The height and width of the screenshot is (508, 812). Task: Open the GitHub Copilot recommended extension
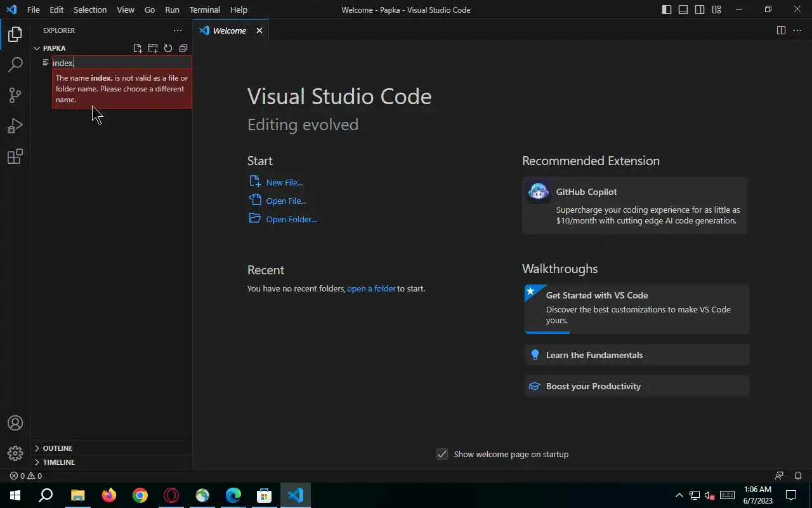pos(634,206)
